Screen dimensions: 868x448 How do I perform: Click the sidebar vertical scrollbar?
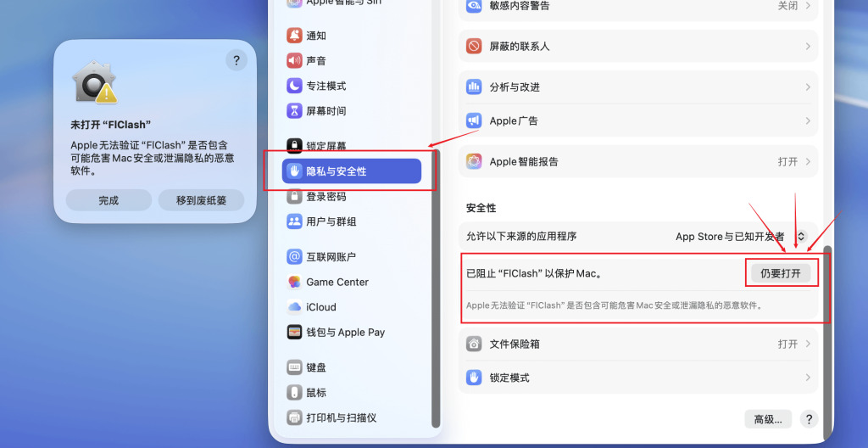[436, 288]
